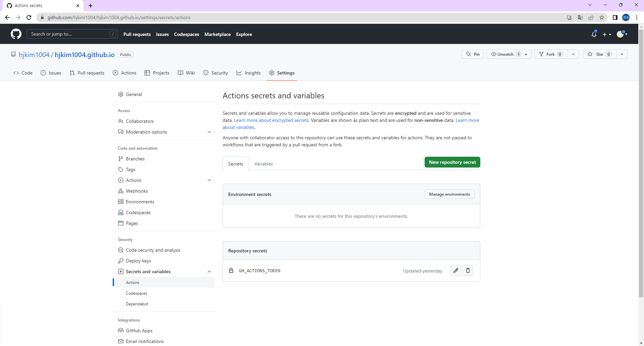Click the translate page icon in the address bar
644x346 pixels.
click(580, 17)
